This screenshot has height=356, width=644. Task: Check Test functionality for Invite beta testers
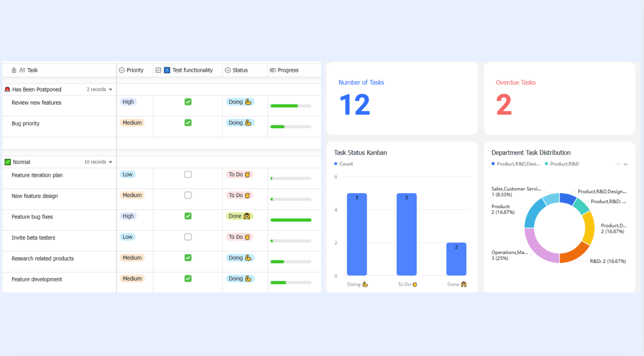point(188,237)
